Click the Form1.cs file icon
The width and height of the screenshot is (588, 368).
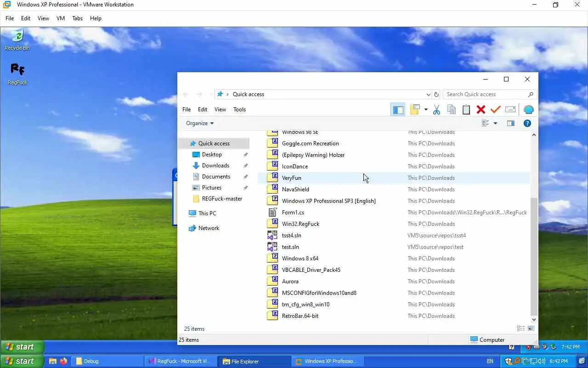click(272, 212)
